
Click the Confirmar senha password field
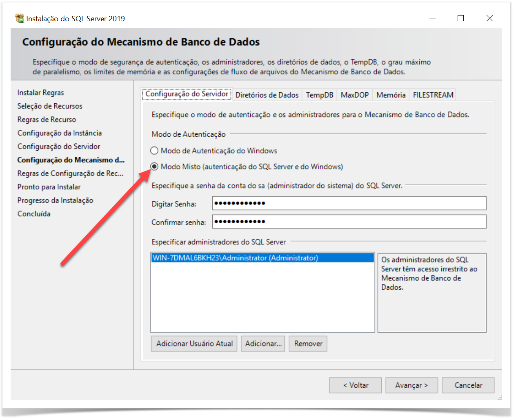point(349,222)
